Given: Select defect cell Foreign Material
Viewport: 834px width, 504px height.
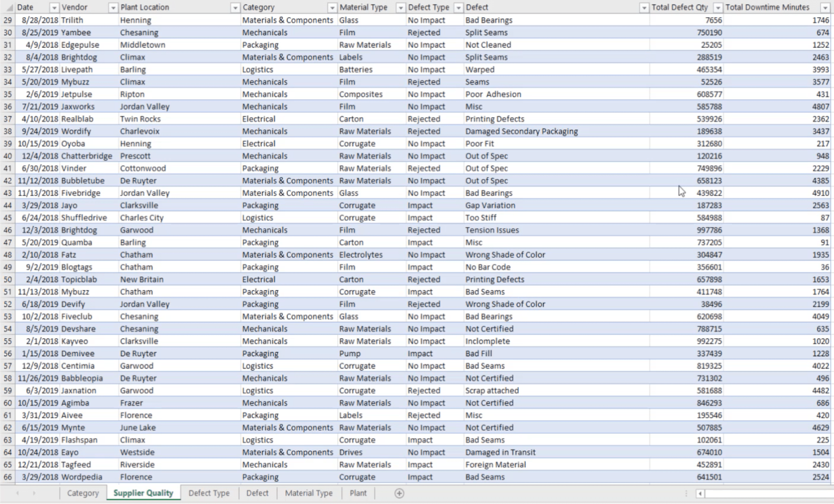Looking at the screenshot, I should pos(556,464).
